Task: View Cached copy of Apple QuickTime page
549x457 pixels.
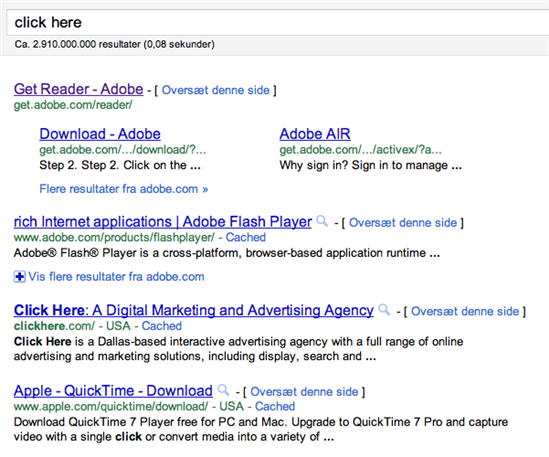Action: (275, 406)
